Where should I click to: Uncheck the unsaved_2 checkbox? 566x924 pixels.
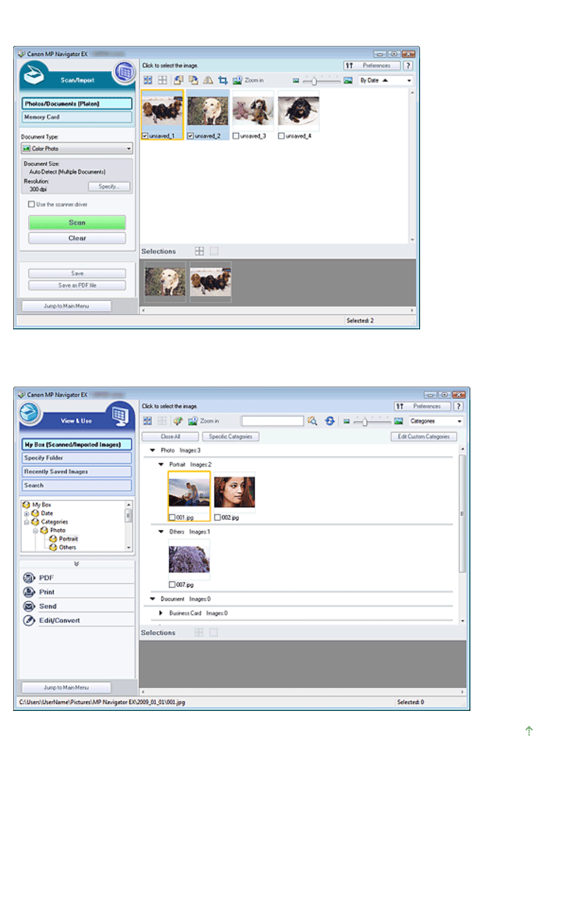191,136
